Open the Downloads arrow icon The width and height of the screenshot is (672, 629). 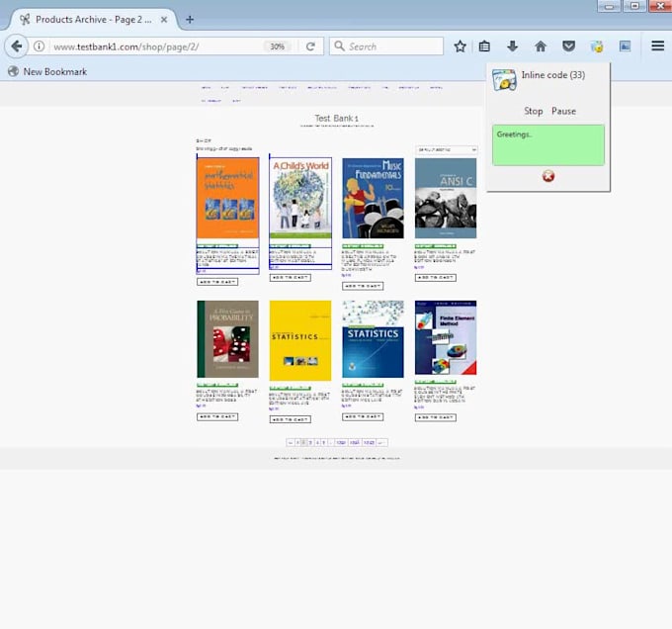click(x=512, y=45)
